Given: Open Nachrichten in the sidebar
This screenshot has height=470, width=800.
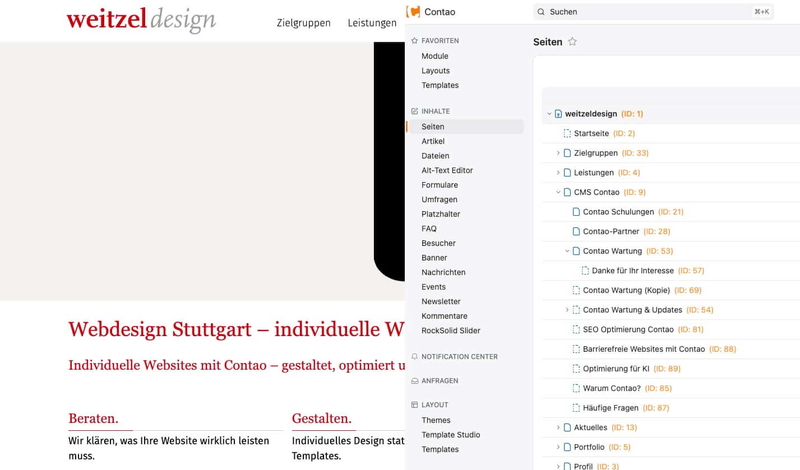Looking at the screenshot, I should coord(443,273).
